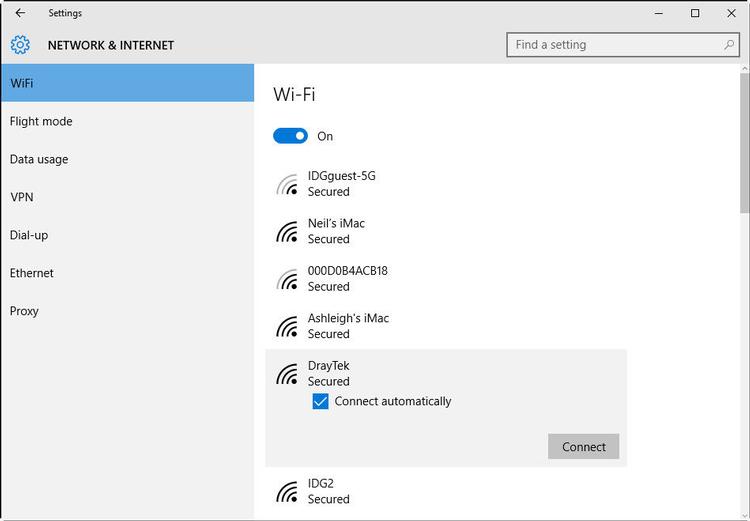The image size is (750, 521).
Task: Click the DrayTek Wi-Fi signal icon
Action: coord(288,374)
